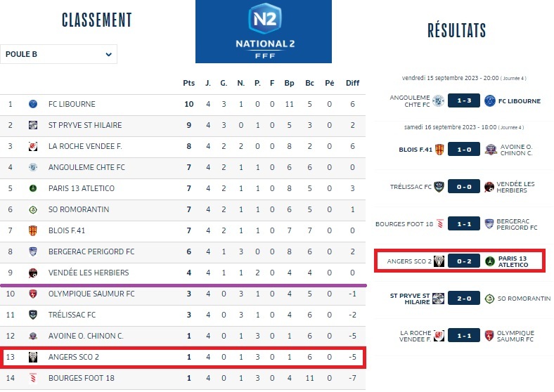Open ANGOULEME CHTE FC team link in standings

86,167
